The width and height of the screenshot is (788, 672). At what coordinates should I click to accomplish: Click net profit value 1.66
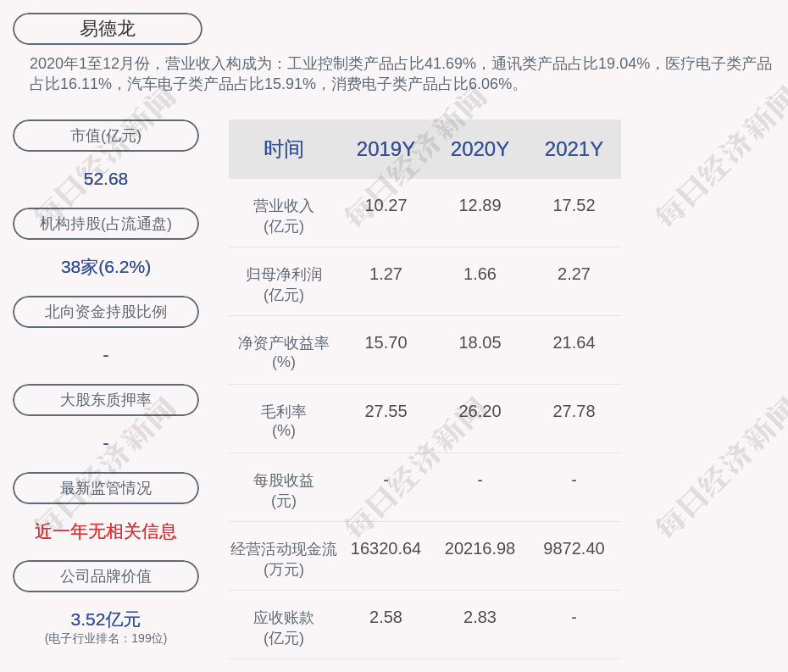[x=480, y=274]
